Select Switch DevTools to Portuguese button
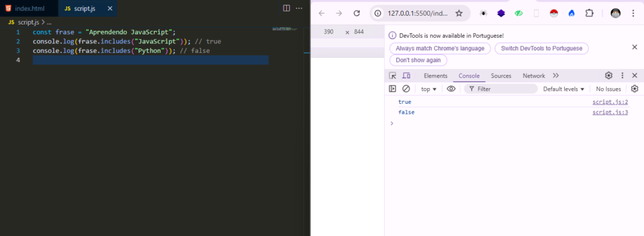This screenshot has height=236, width=644. pos(541,48)
